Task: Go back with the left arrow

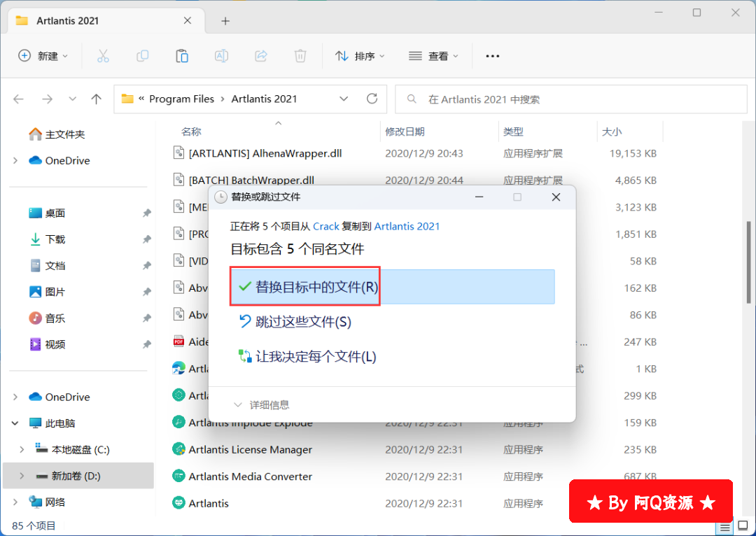Action: coord(19,99)
